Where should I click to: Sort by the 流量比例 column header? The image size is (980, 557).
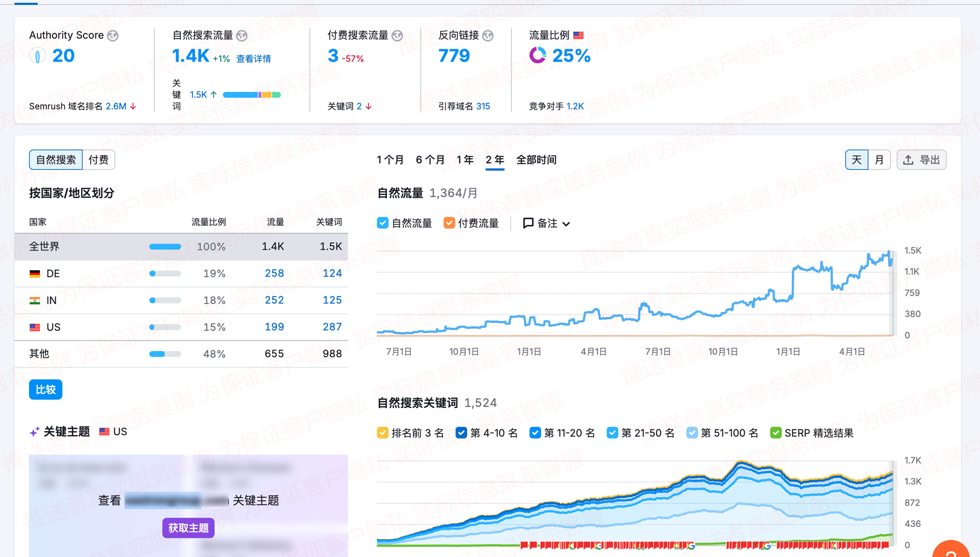point(209,222)
